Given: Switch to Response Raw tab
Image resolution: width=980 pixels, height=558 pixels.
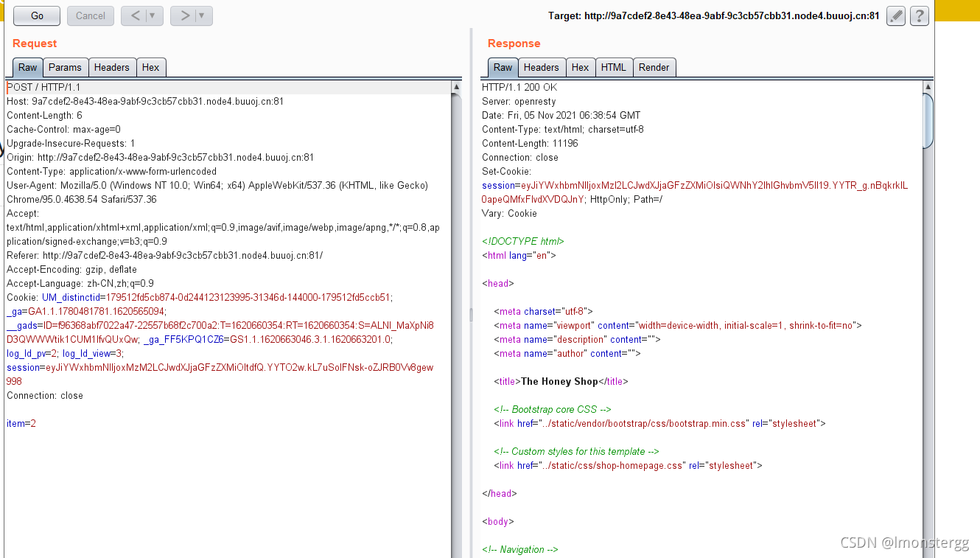Looking at the screenshot, I should (x=503, y=67).
